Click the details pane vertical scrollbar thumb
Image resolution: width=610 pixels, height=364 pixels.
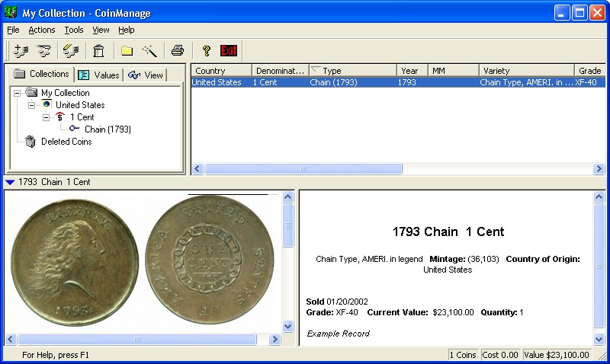coord(599,266)
